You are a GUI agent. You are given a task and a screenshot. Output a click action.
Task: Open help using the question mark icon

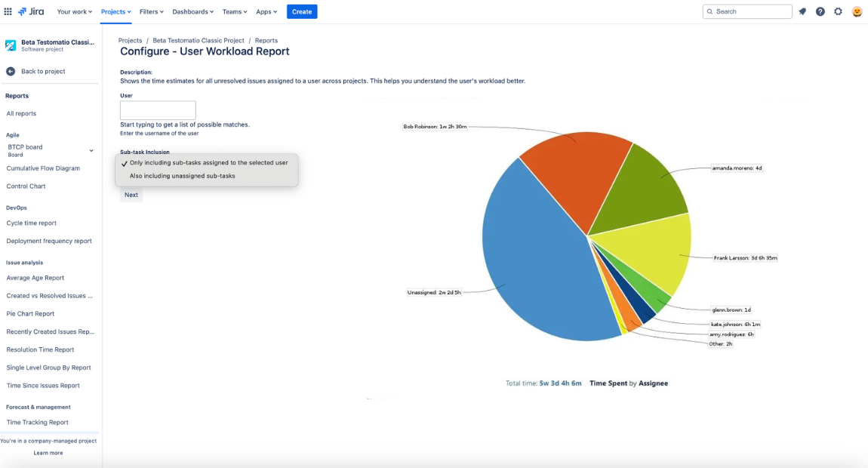(820, 11)
